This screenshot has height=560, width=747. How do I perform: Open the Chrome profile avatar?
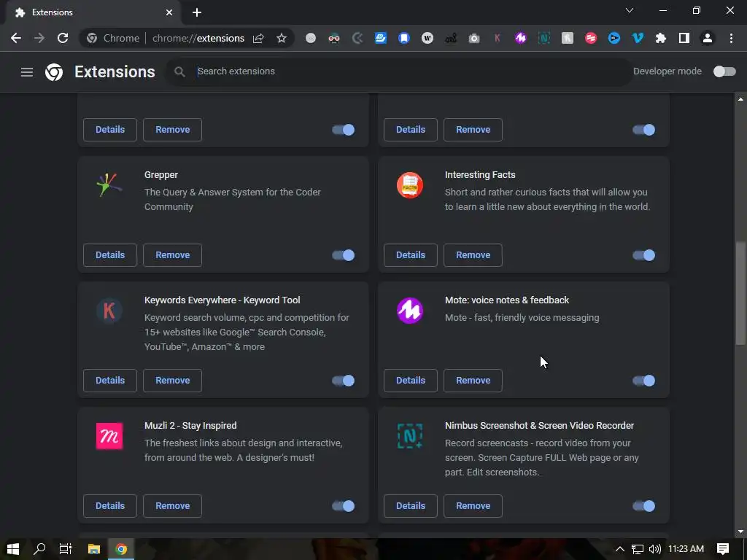click(x=708, y=38)
